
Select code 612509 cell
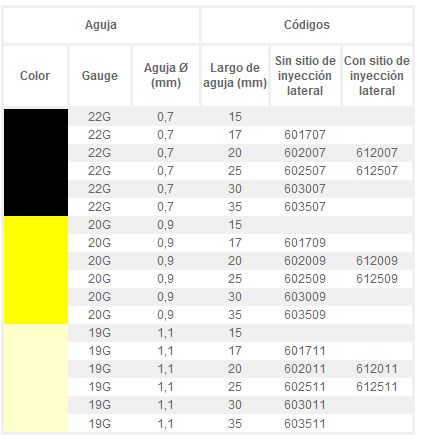377,279
